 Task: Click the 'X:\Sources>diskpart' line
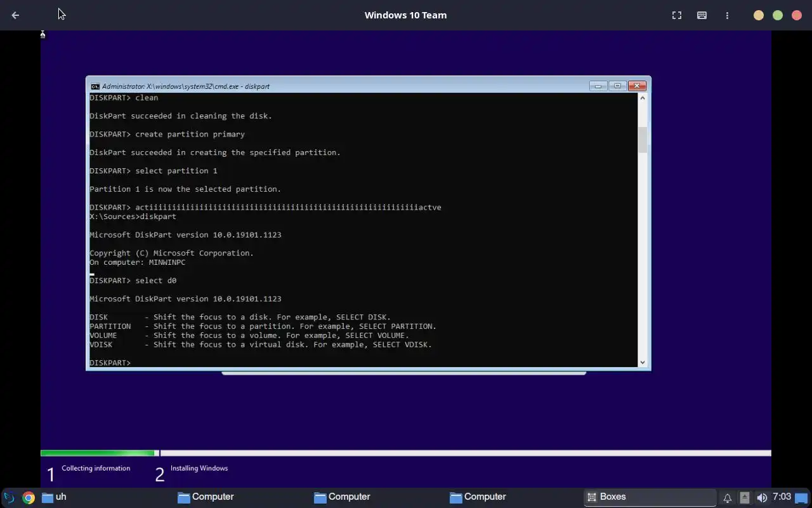tap(133, 217)
